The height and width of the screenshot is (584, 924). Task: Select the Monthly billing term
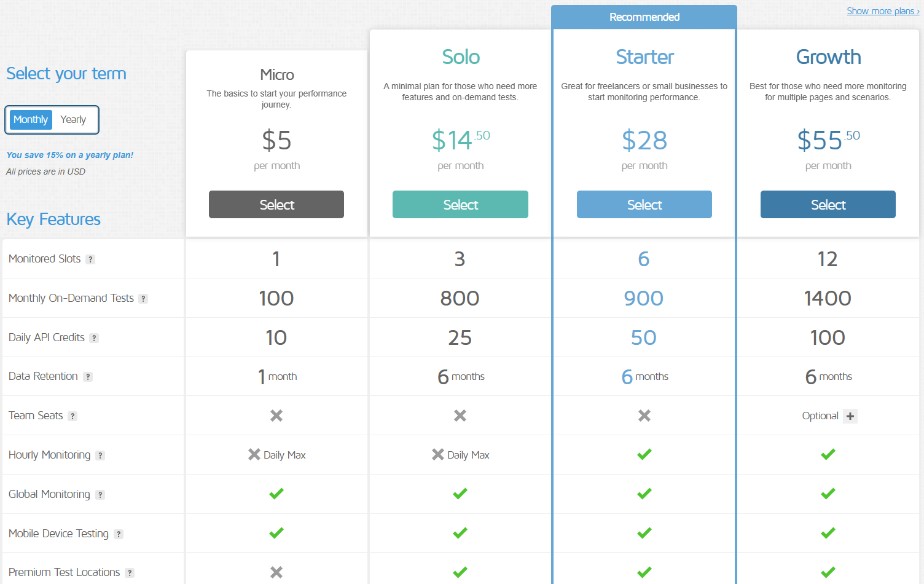(31, 120)
